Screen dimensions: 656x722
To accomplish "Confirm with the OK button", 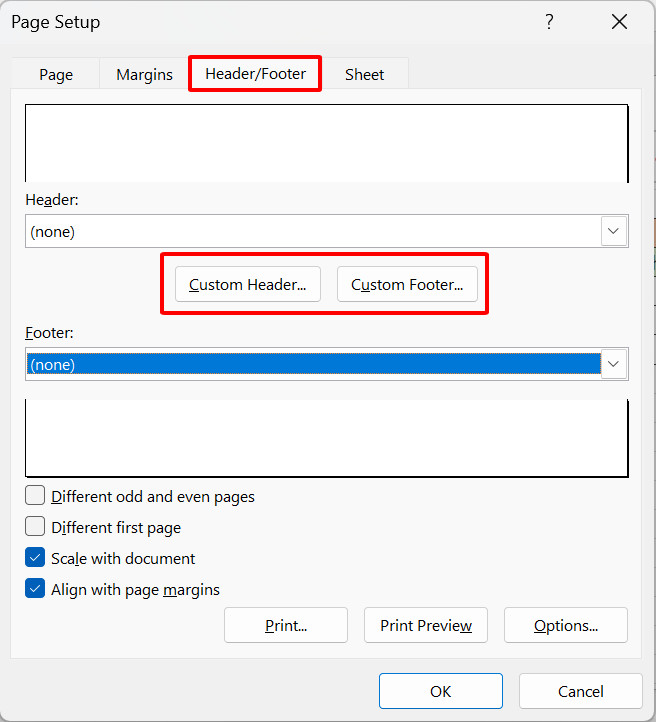I will click(x=440, y=691).
